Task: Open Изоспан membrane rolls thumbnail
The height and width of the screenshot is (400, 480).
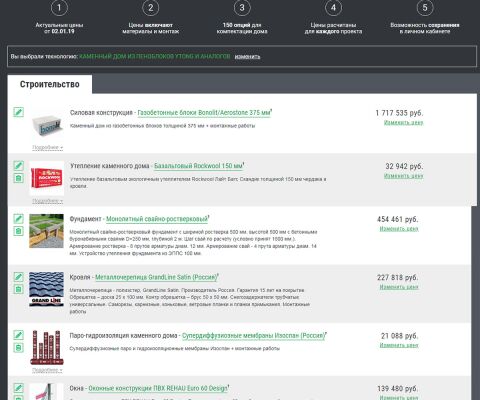Action: click(46, 348)
